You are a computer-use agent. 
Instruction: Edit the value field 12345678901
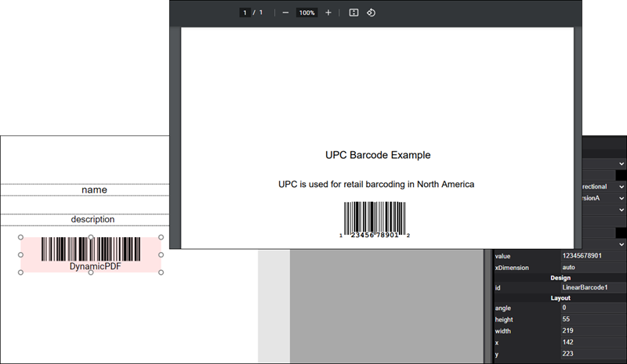click(x=593, y=256)
